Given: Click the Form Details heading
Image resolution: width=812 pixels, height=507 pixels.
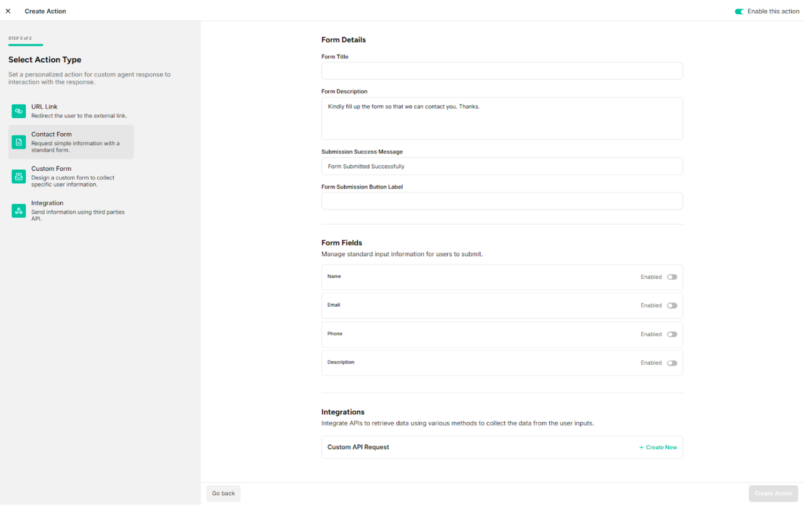Looking at the screenshot, I should [x=343, y=40].
